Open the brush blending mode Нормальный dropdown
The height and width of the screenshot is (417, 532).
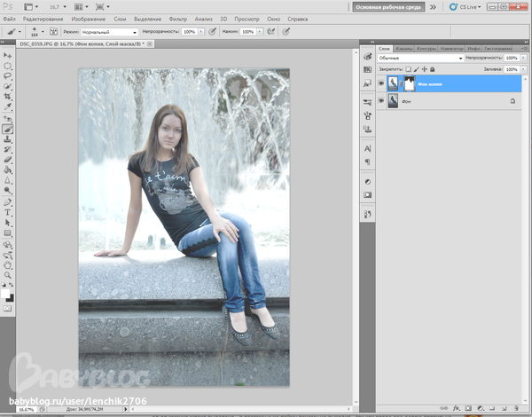tap(107, 31)
